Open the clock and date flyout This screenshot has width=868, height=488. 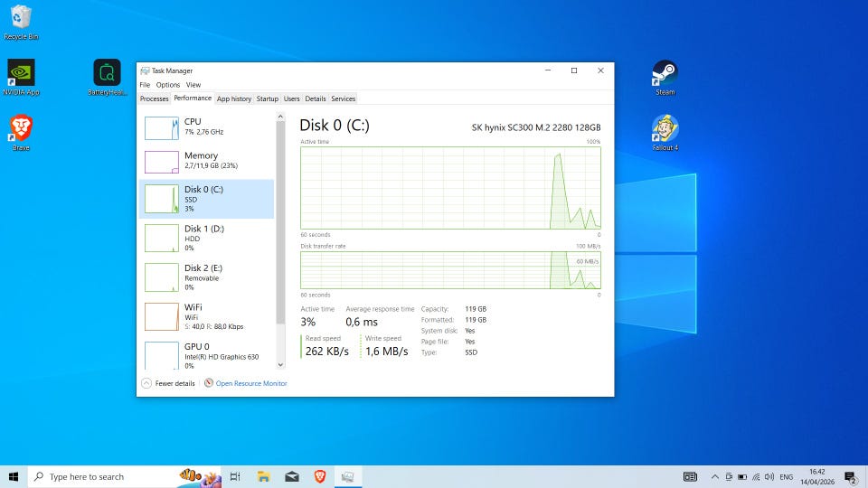817,476
